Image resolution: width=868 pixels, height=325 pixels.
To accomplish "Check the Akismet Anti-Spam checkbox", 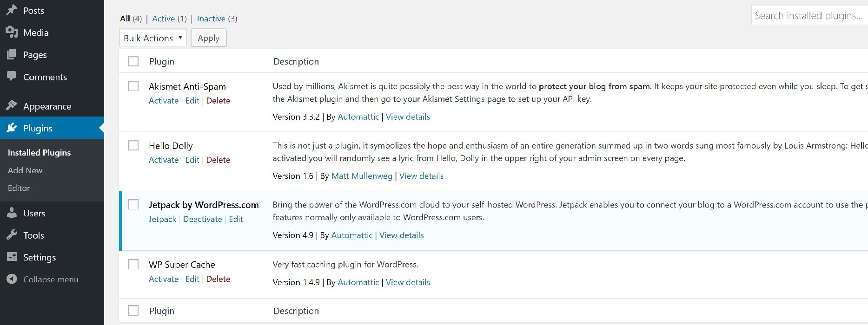I will click(133, 86).
